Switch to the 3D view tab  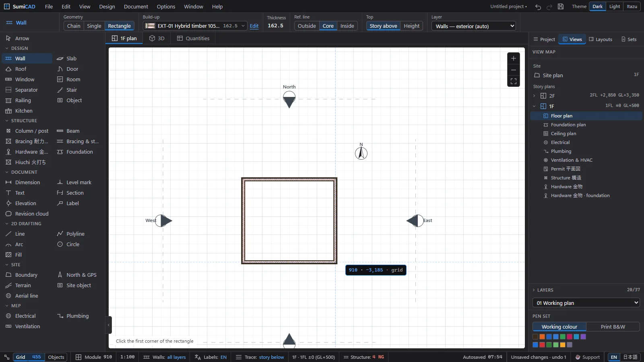point(157,38)
